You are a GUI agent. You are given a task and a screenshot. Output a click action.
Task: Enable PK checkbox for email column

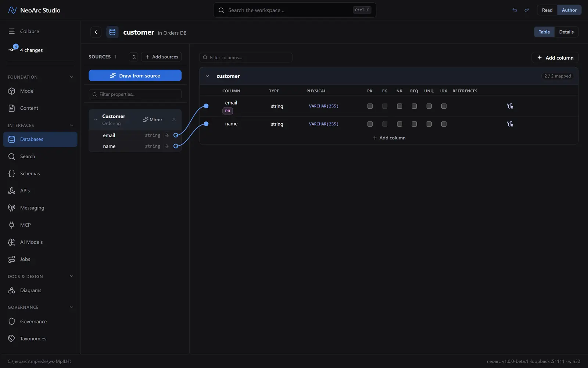point(370,106)
